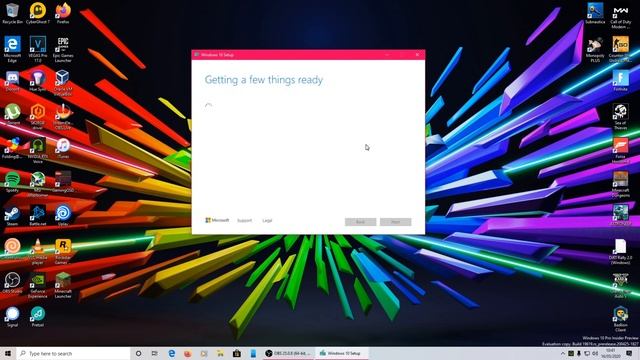Select the Minecraft Launcher shortcut
The image size is (640, 360).
[x=63, y=285]
